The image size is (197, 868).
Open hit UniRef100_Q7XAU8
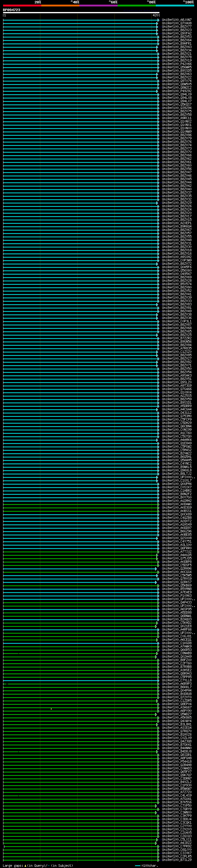(x=177, y=23)
